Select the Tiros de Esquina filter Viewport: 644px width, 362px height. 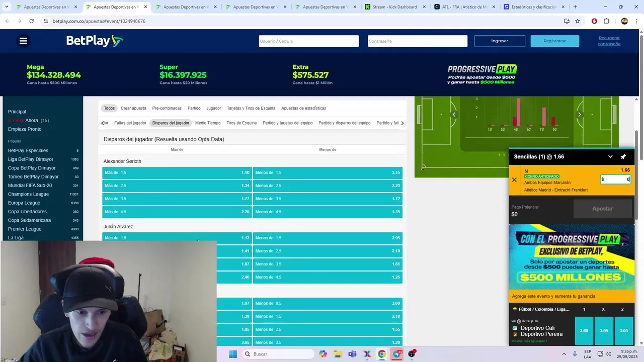click(x=242, y=123)
